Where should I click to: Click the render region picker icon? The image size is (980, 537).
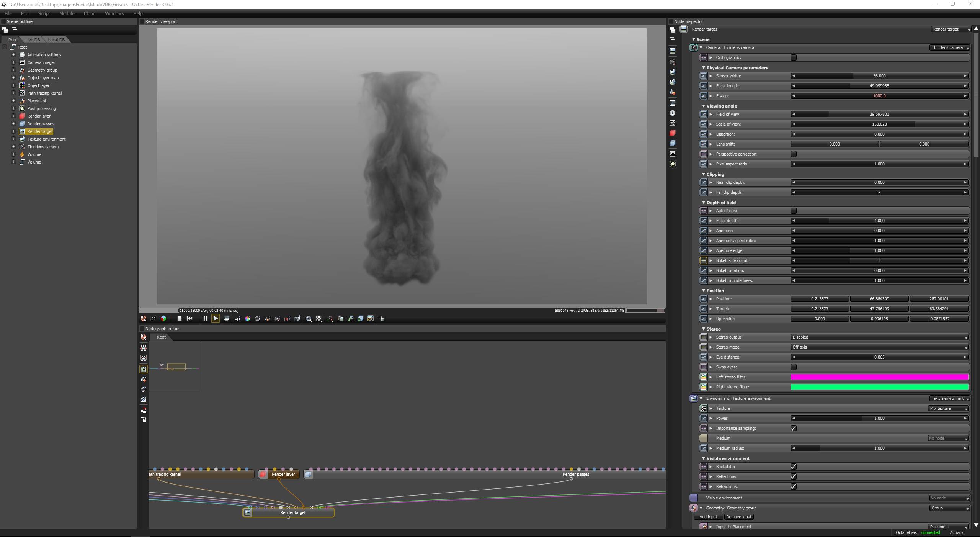(x=287, y=319)
